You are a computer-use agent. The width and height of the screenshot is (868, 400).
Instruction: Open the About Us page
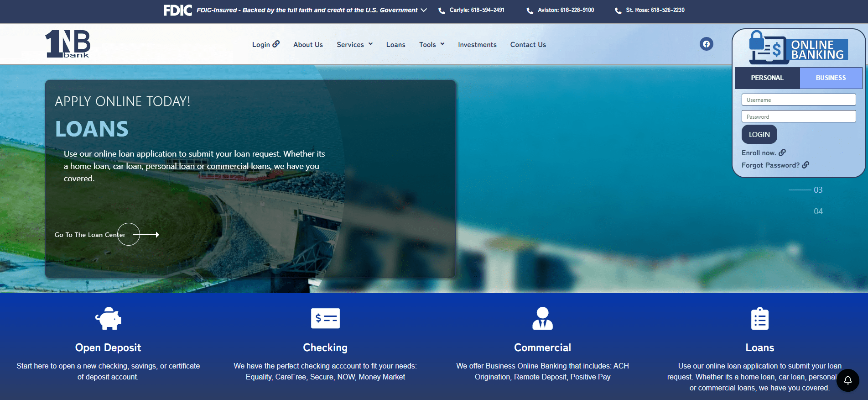[x=308, y=44]
